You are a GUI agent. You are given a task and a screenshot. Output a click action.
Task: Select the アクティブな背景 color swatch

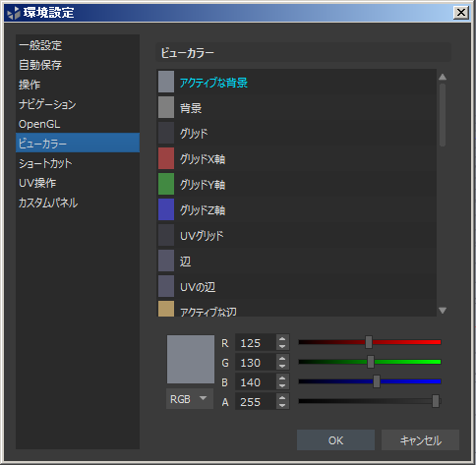166,82
